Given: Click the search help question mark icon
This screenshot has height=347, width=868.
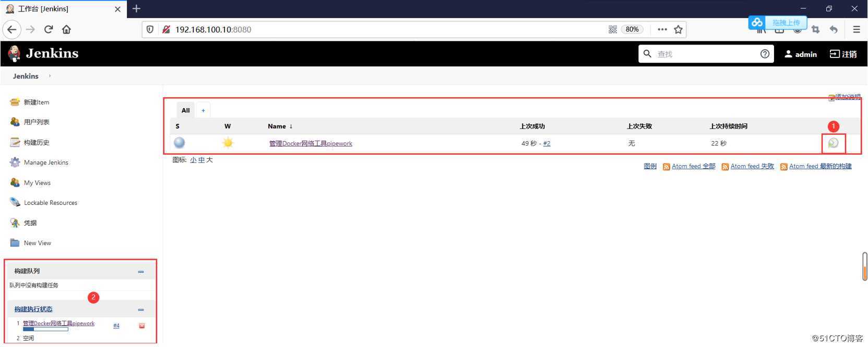Looking at the screenshot, I should coord(765,54).
